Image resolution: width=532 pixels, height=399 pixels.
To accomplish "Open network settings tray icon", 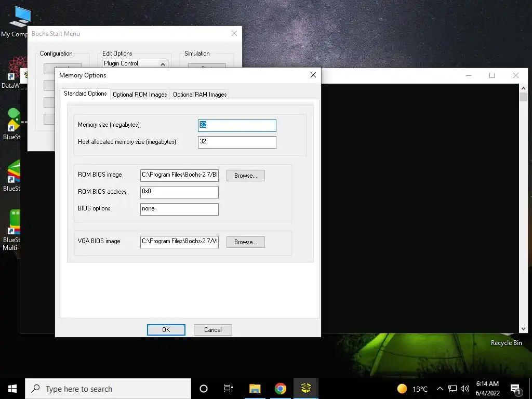I will point(453,389).
